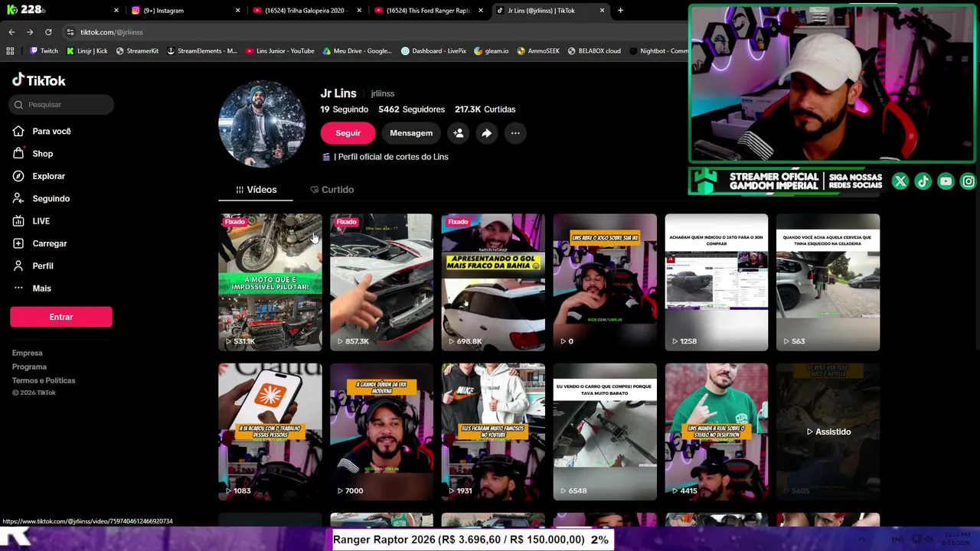Screen dimensions: 980x551
Task: Open the Seguindo feed
Action: pos(41,198)
